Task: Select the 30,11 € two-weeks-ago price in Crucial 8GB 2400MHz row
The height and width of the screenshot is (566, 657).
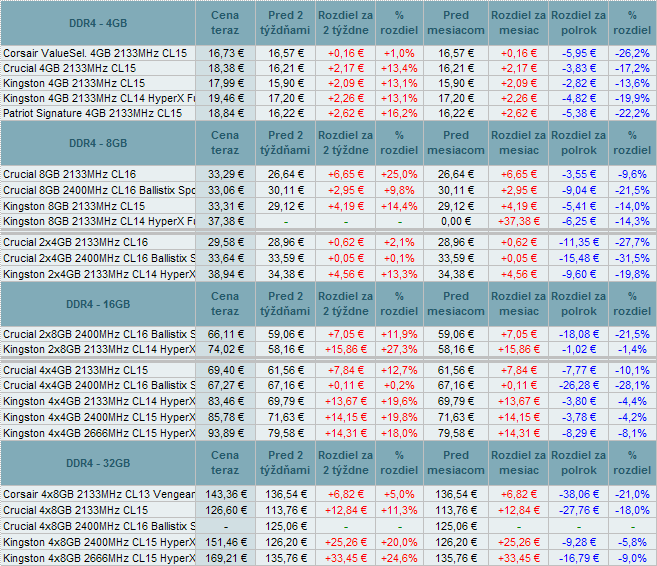Action: [285, 190]
